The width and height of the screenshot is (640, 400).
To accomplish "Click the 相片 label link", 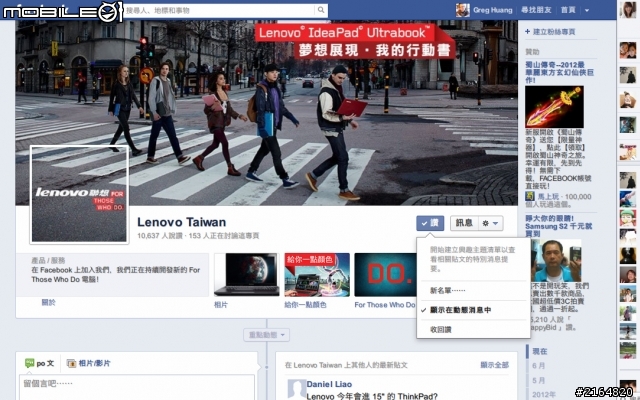I will point(221,305).
